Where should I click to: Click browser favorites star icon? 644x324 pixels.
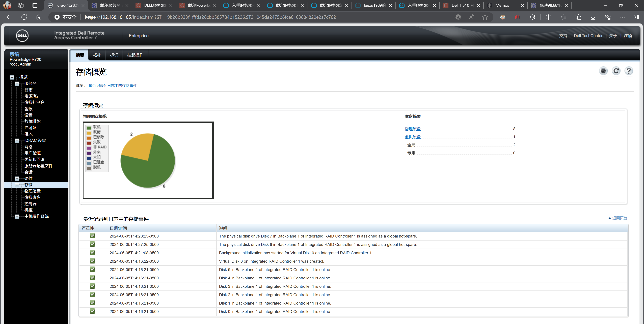tap(485, 17)
